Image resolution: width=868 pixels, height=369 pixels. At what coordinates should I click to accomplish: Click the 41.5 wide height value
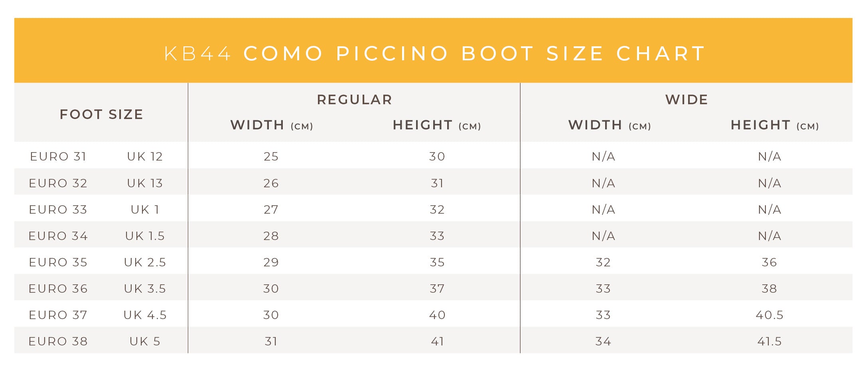tap(769, 341)
